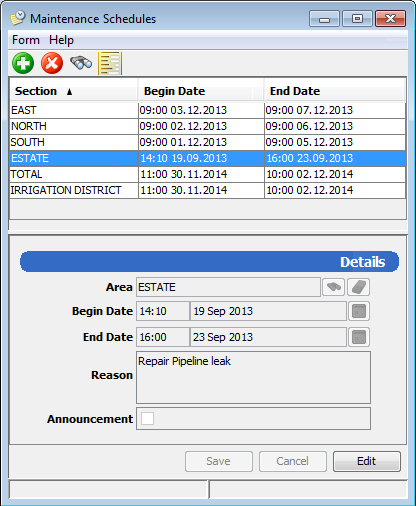Click the Edit button
Image resolution: width=416 pixels, height=506 pixels.
(367, 461)
